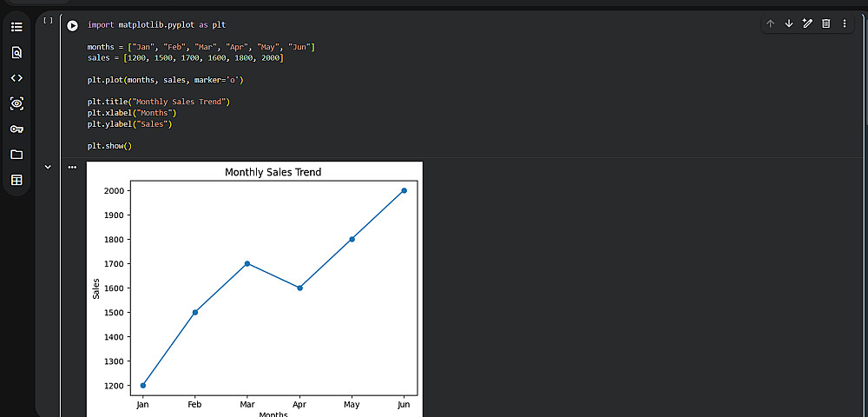Click the Jun data point on chart
The height and width of the screenshot is (417, 868).
click(x=404, y=190)
